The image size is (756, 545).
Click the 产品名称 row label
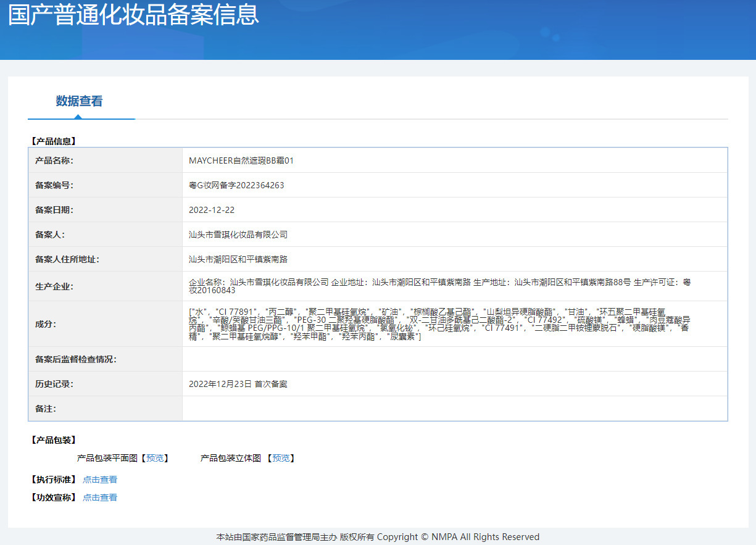54,160
